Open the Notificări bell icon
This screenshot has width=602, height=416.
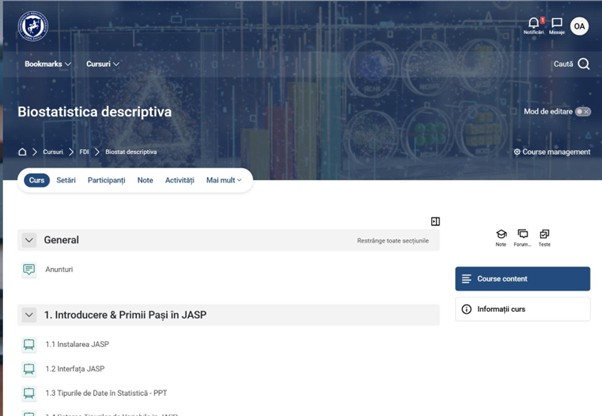click(x=534, y=23)
